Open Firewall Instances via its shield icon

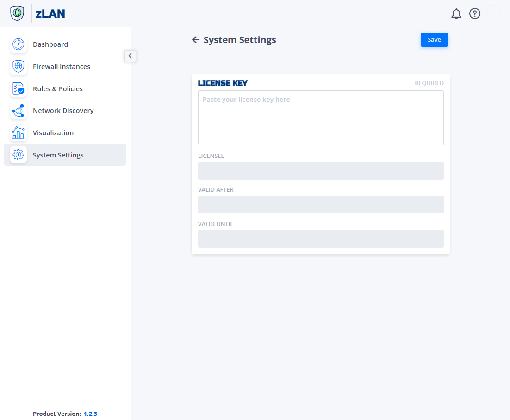(x=18, y=66)
